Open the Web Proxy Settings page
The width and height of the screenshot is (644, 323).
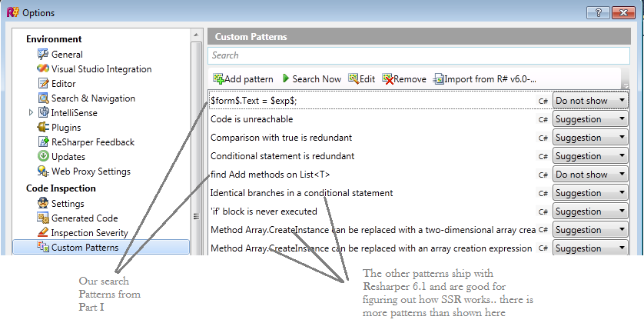(91, 171)
